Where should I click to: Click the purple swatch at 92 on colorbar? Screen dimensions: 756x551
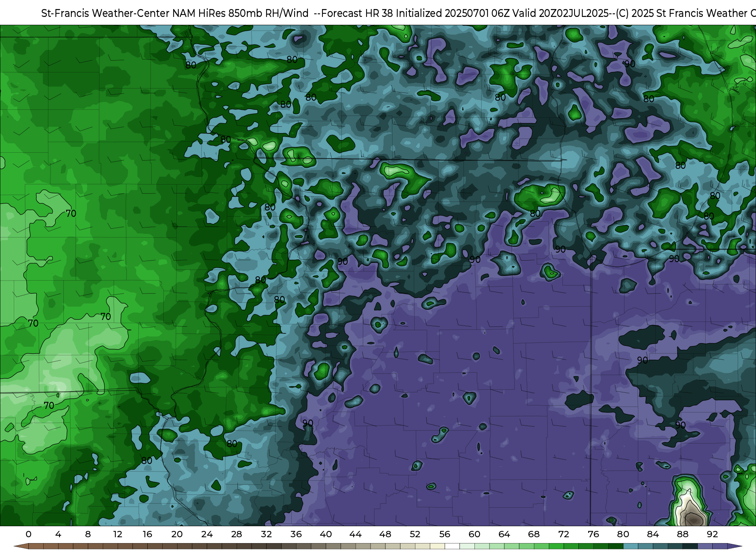tap(720, 546)
